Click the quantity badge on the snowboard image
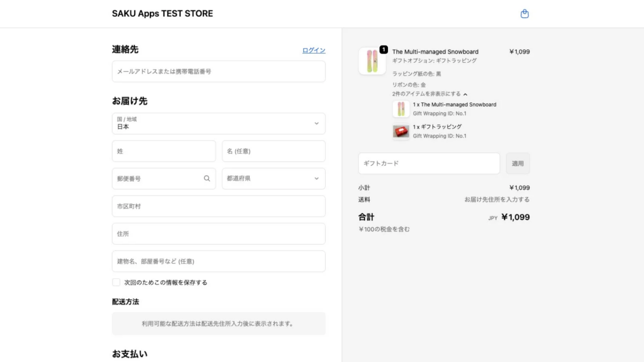 click(x=383, y=48)
